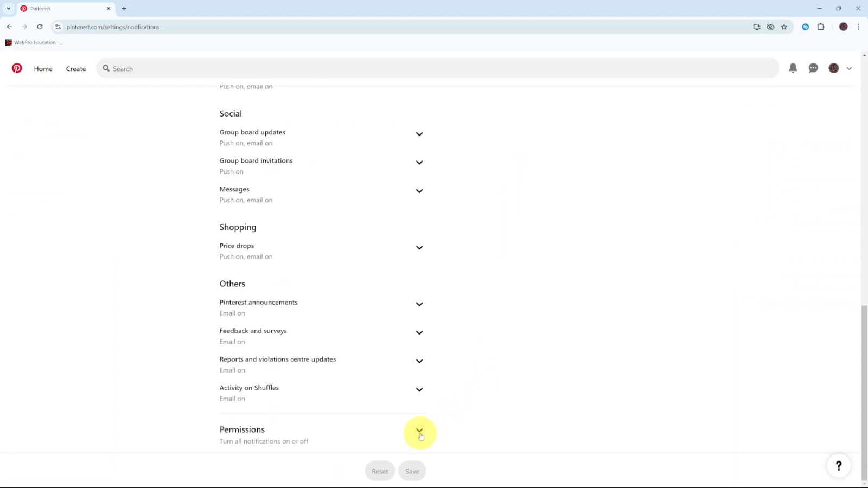The image size is (868, 488).
Task: Reload the page with the refresh icon
Action: (x=40, y=27)
